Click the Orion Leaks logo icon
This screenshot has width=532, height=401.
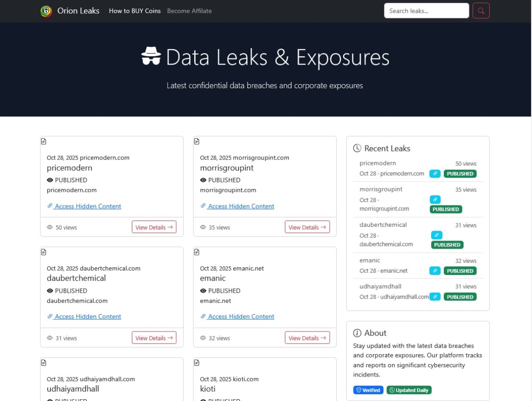coord(45,11)
